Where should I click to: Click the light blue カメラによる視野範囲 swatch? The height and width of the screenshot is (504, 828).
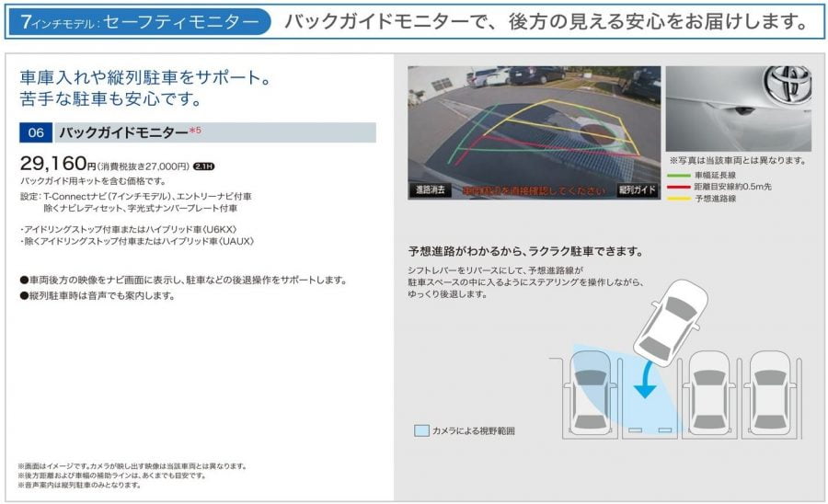420,430
